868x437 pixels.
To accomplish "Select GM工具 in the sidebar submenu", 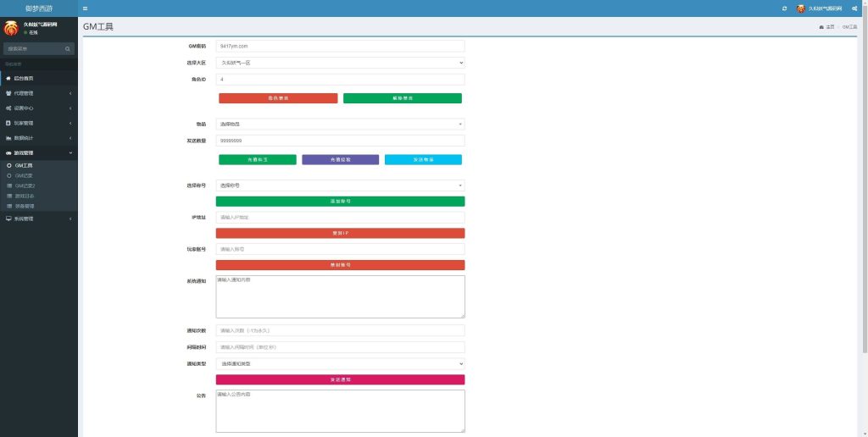I will [24, 165].
